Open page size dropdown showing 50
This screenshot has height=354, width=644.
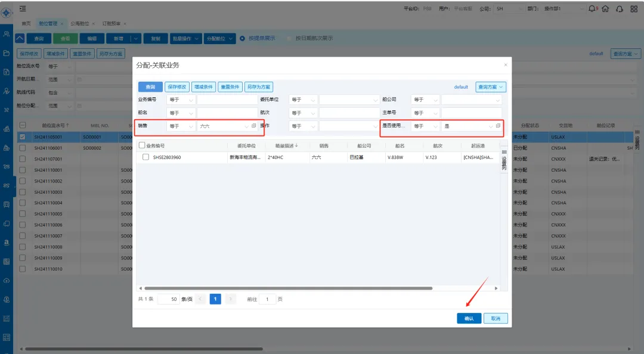[x=169, y=299]
